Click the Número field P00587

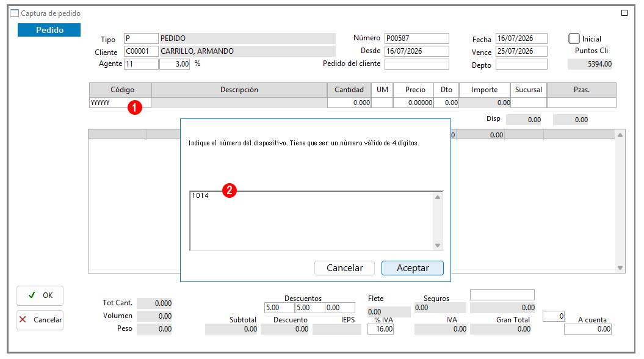(416, 38)
